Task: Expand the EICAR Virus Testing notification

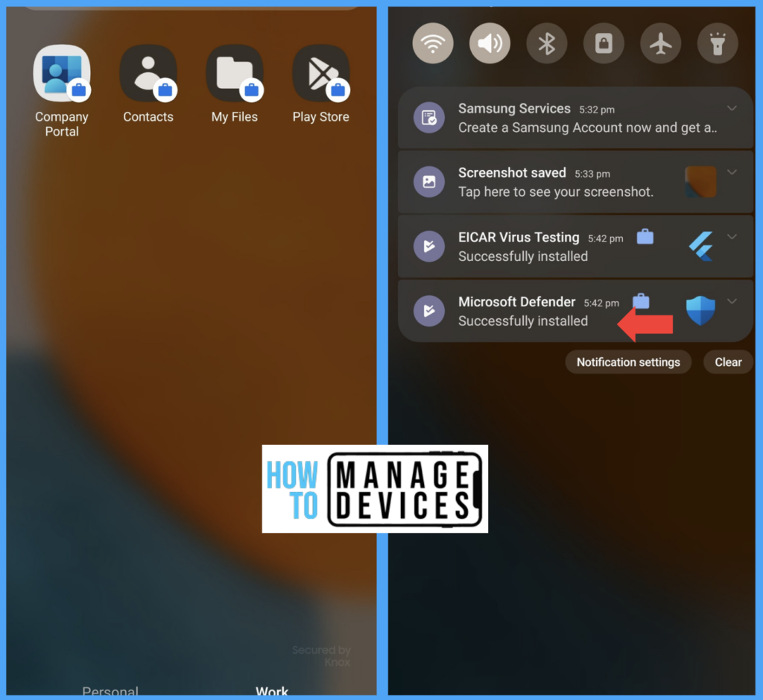Action: [x=732, y=237]
